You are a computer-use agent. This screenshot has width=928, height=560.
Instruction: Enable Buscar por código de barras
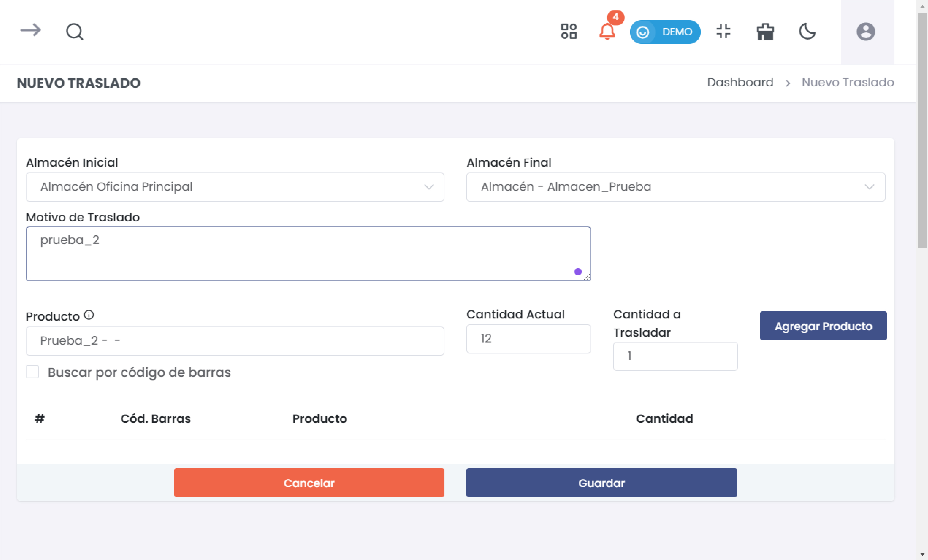(x=33, y=372)
